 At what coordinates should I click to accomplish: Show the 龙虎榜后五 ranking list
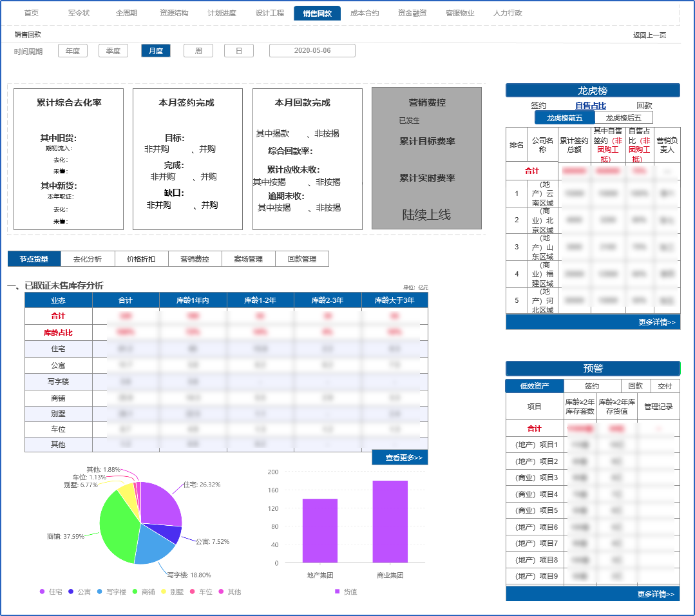coord(624,118)
